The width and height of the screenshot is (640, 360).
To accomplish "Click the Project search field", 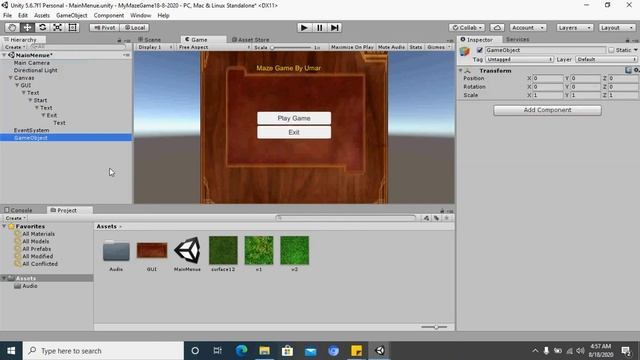I will tap(346, 218).
